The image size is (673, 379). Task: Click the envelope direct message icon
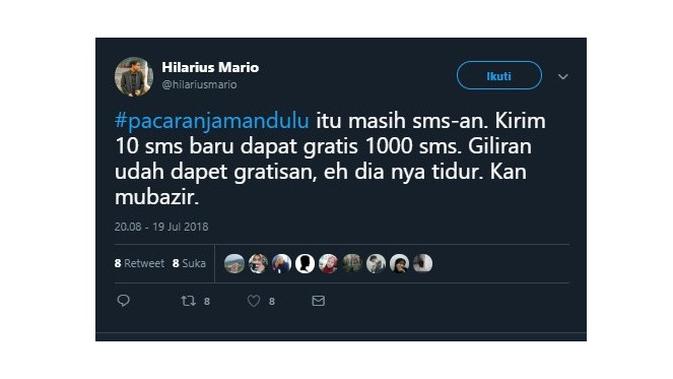click(x=318, y=301)
